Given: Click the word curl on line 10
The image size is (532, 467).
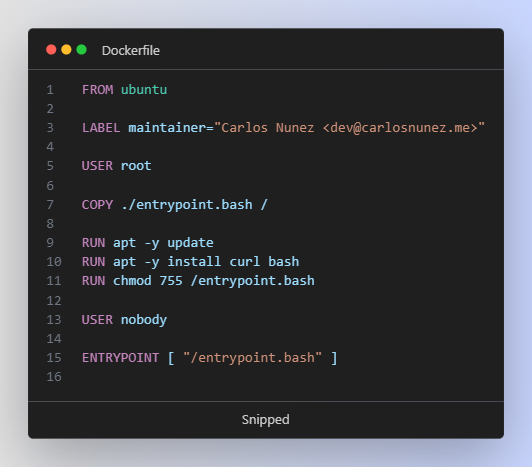Looking at the screenshot, I should coord(245,262).
